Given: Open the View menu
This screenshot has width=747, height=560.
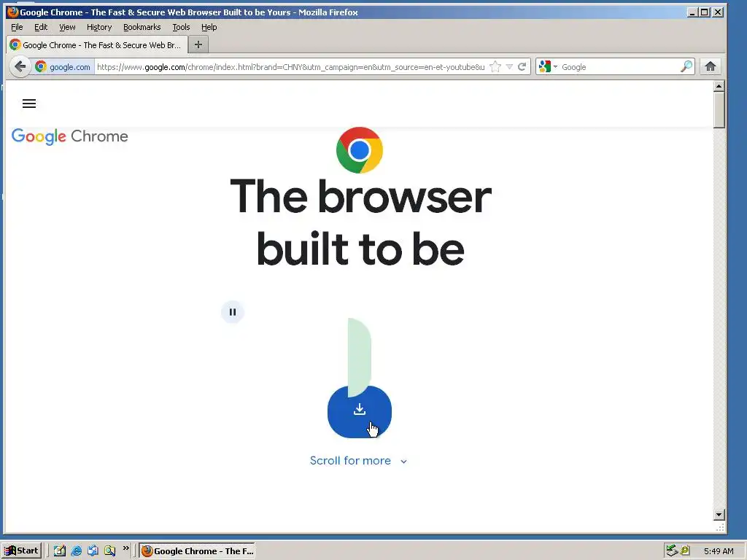Looking at the screenshot, I should (x=67, y=27).
